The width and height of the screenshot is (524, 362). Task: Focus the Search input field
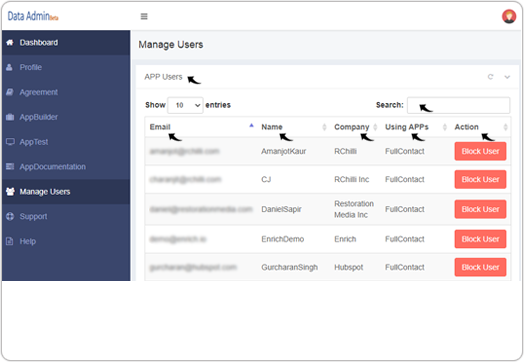(x=458, y=105)
